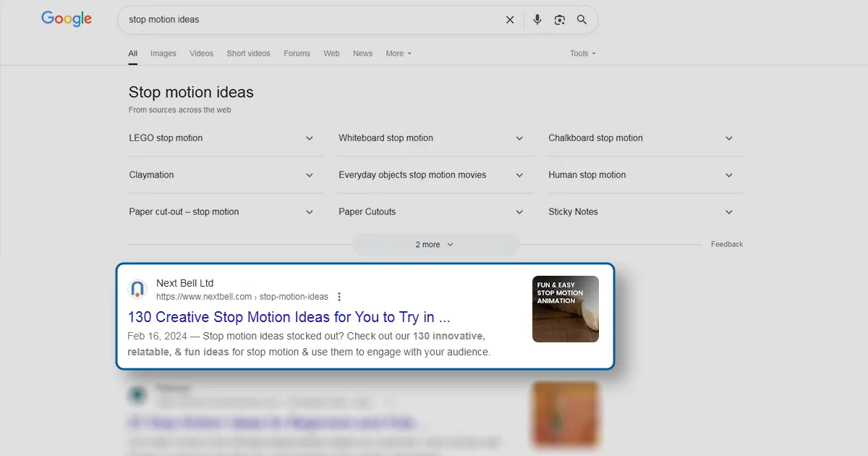Click the Google logo
Viewport: 868px width, 456px height.
tap(67, 20)
